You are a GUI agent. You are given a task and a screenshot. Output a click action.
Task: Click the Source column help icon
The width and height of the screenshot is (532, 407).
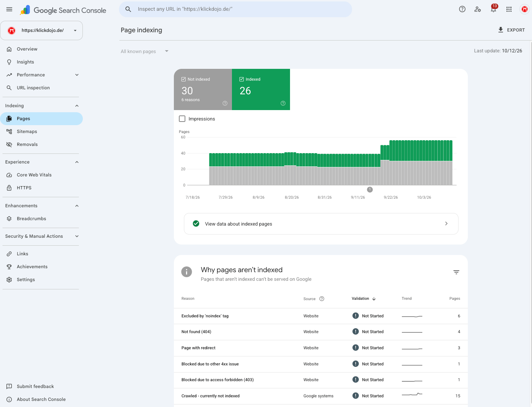pos(322,299)
